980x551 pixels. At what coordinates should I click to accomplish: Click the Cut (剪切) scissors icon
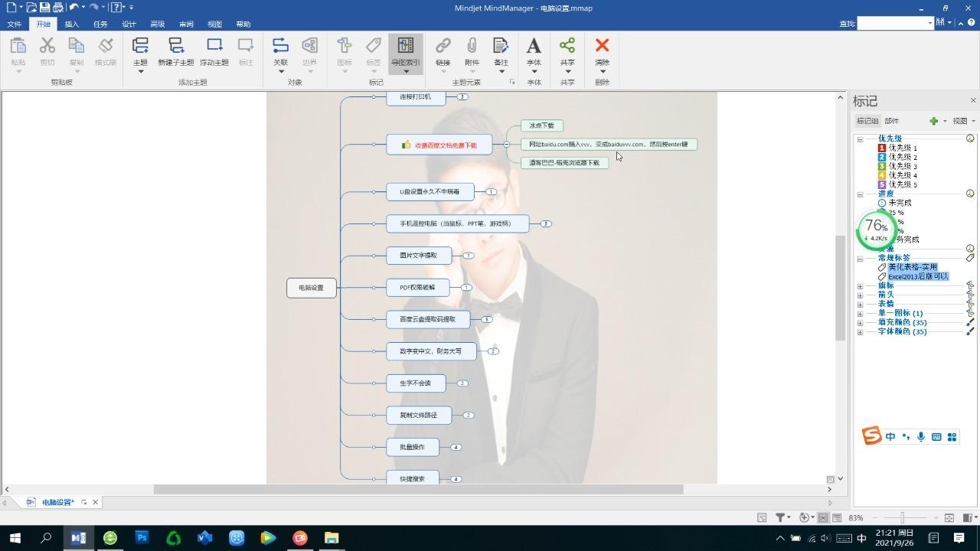(x=47, y=47)
